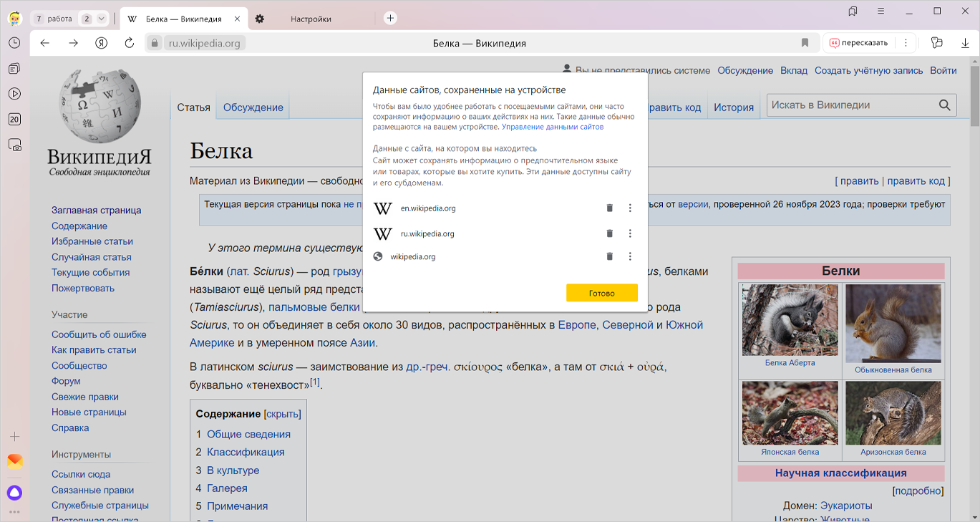Viewport: 980px width, 522px height.
Task: Delete saved data for ru.wikipedia.org
Action: coord(610,233)
